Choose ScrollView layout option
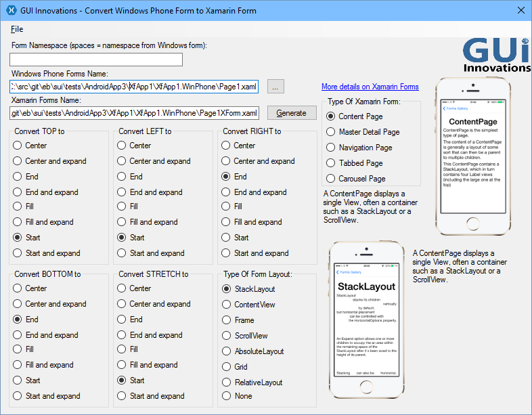 (x=227, y=336)
